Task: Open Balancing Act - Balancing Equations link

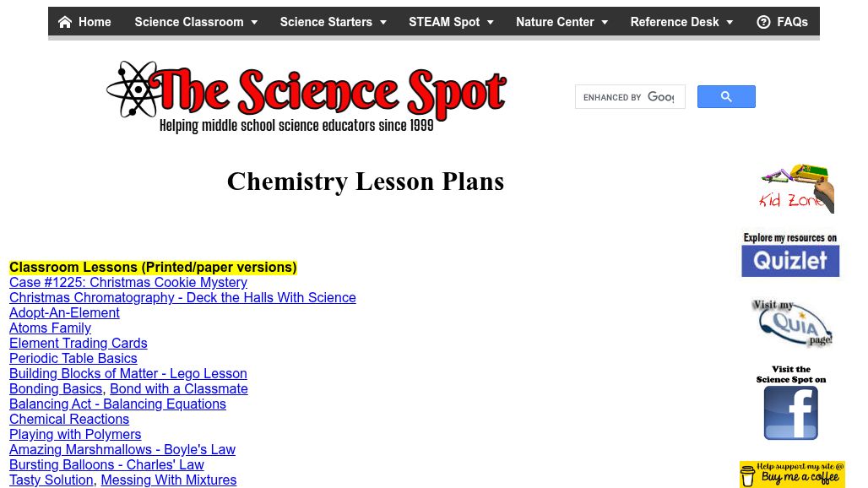Action: pyautogui.click(x=117, y=404)
